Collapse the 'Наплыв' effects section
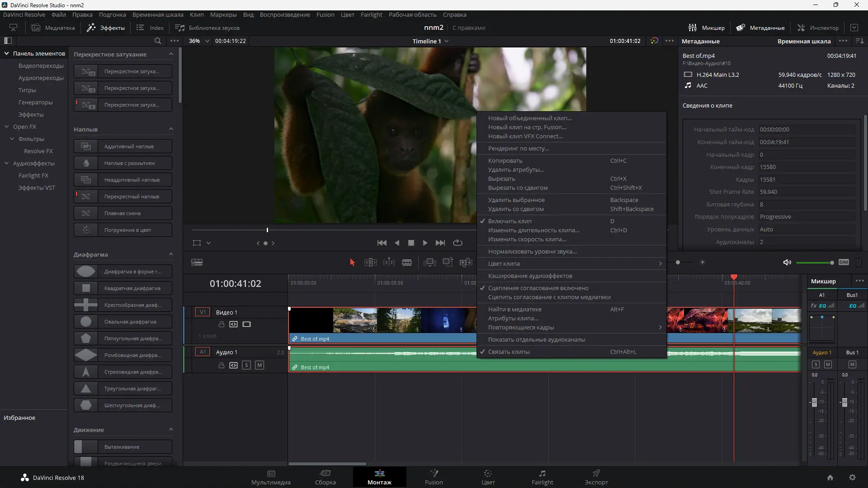 pyautogui.click(x=171, y=129)
